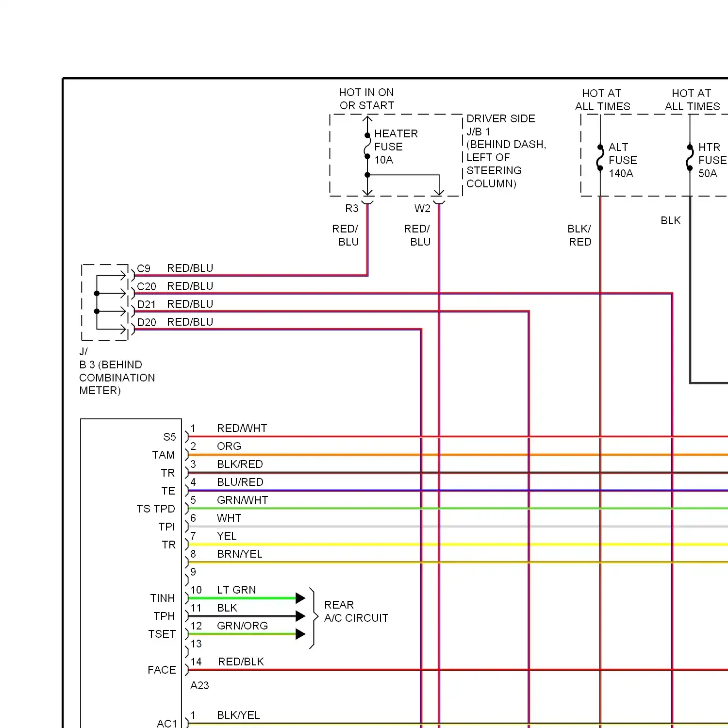Click the pin 8 BRN/YEL wire label
The width and height of the screenshot is (728, 728).
click(240, 554)
